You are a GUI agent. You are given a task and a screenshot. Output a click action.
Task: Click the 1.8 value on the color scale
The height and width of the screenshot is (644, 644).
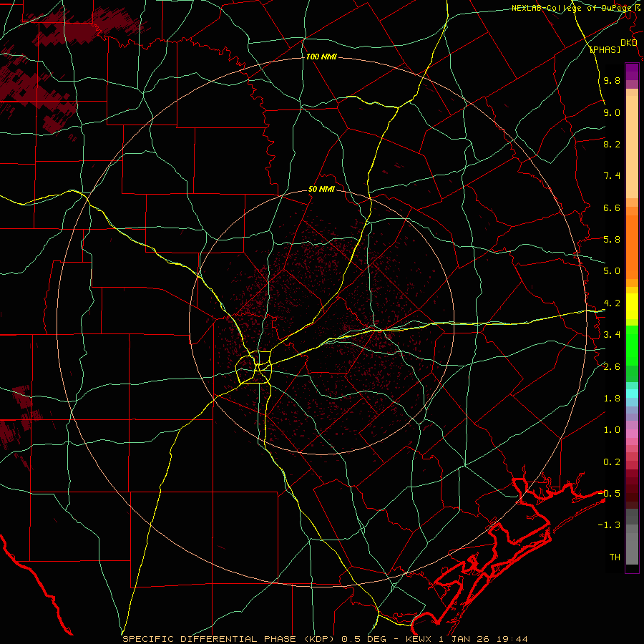pyautogui.click(x=612, y=399)
